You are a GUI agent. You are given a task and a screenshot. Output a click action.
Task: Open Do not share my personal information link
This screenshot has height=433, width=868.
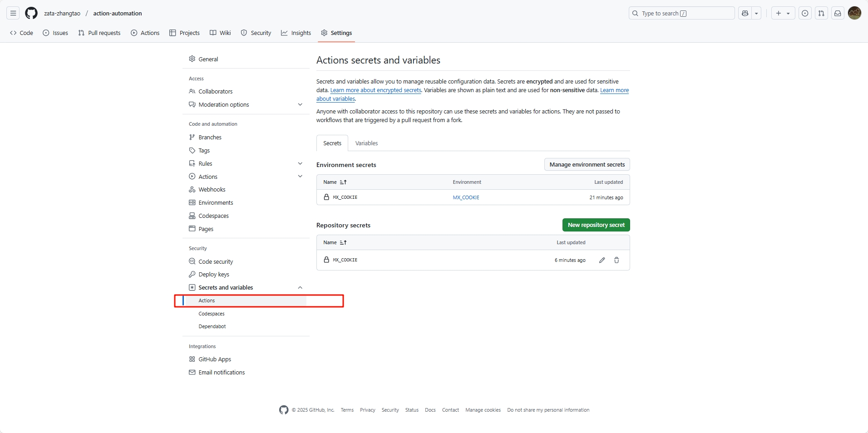[548, 410]
